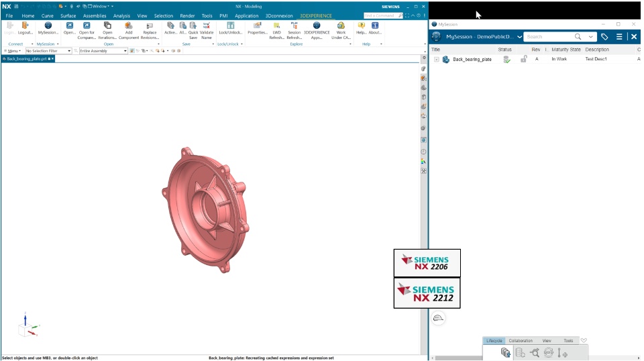Image resolution: width=644 pixels, height=361 pixels.
Task: Click the magnifier Lifecycle toolbar icon
Action: (535, 352)
